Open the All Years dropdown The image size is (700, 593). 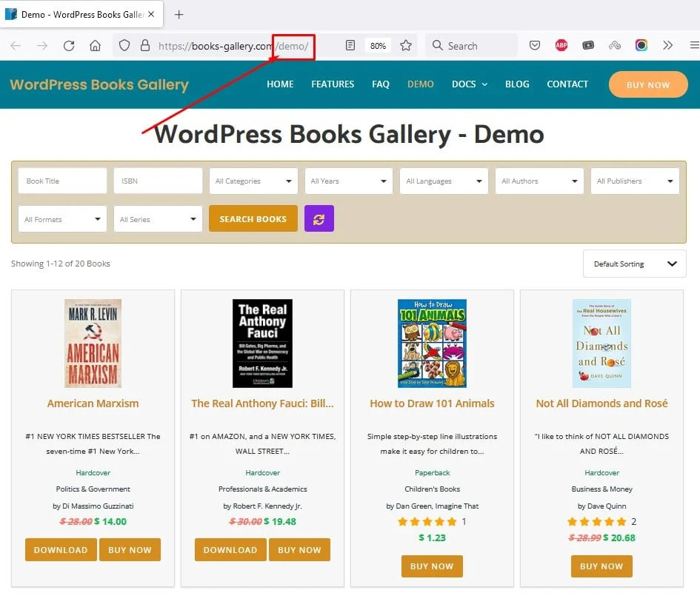pos(349,181)
